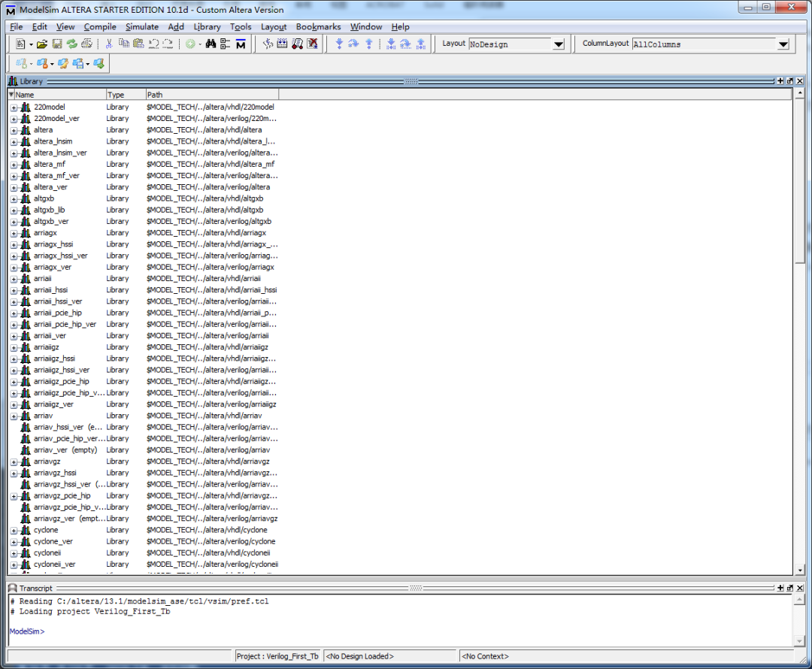Expand the cyclone library node
The width and height of the screenshot is (812, 669).
14,530
